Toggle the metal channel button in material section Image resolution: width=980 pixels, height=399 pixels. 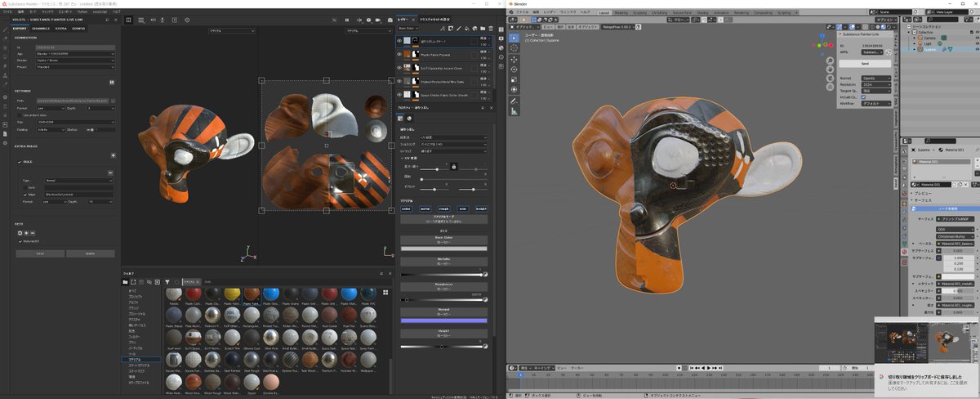(x=425, y=209)
